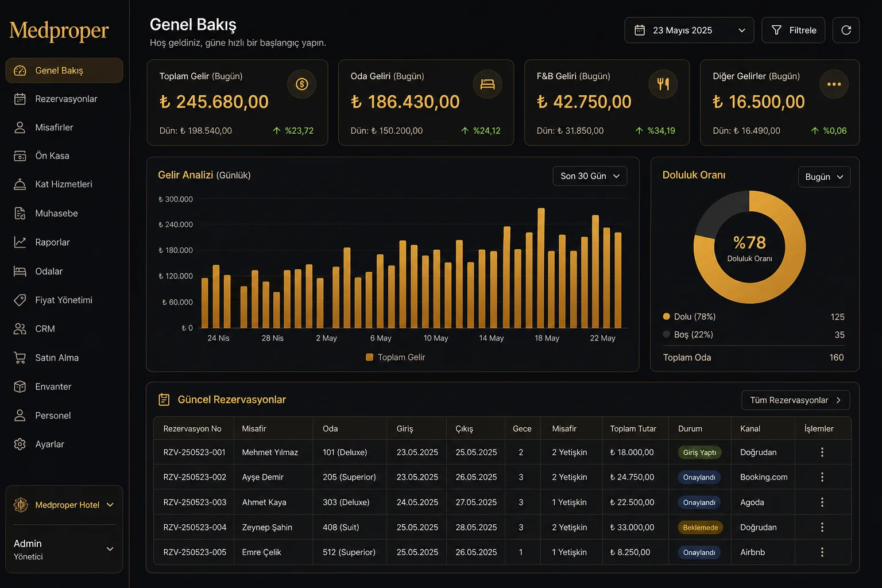Viewport: 882px width, 588px height.
Task: Open Ayarlar settings in the sidebar
Action: click(64, 444)
